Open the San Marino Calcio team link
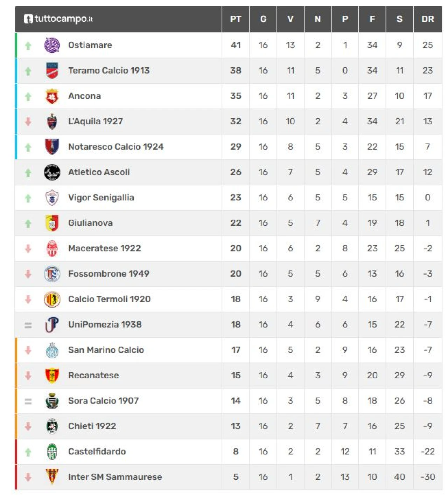Image resolution: width=448 pixels, height=495 pixels. tap(106, 350)
